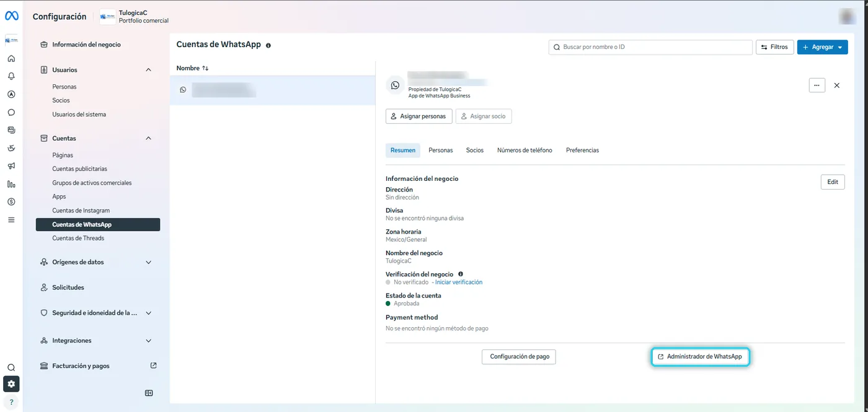Open the three-dots more options button

(x=817, y=85)
